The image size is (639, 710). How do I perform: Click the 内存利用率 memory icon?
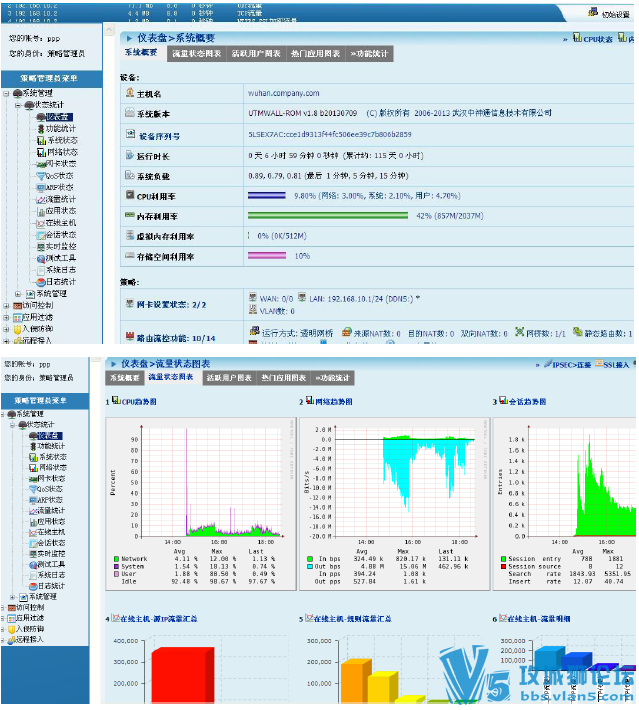coord(130,215)
